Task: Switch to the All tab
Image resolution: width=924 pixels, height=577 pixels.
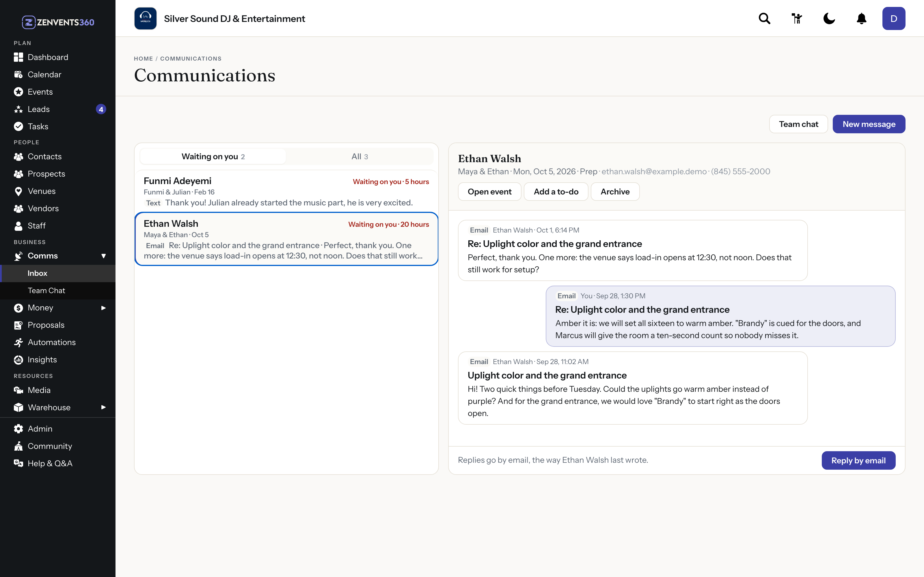Action: click(360, 156)
